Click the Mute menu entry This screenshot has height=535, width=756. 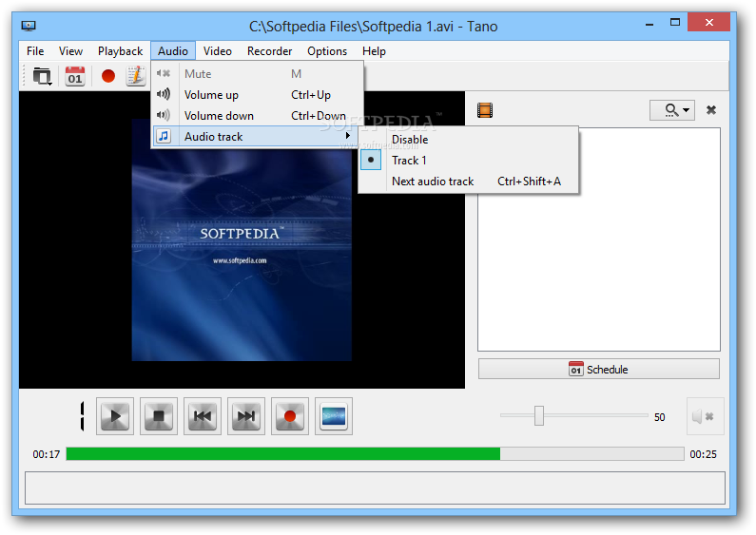coord(258,74)
